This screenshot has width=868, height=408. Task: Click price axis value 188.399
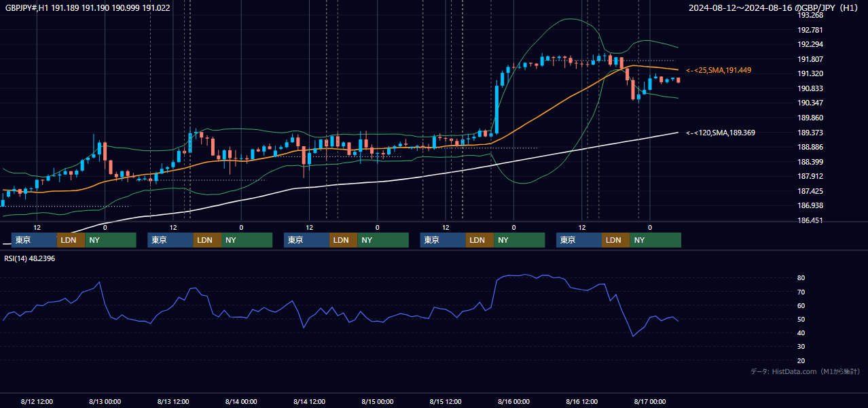click(x=810, y=162)
